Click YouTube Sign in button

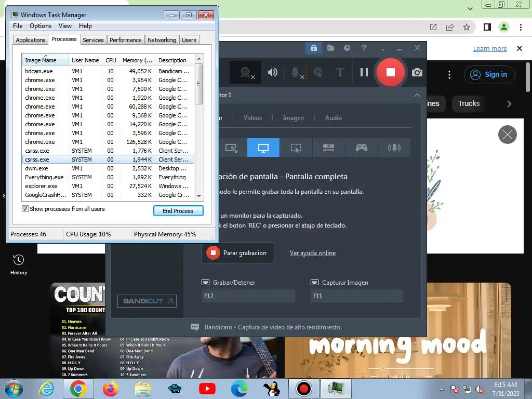[489, 74]
